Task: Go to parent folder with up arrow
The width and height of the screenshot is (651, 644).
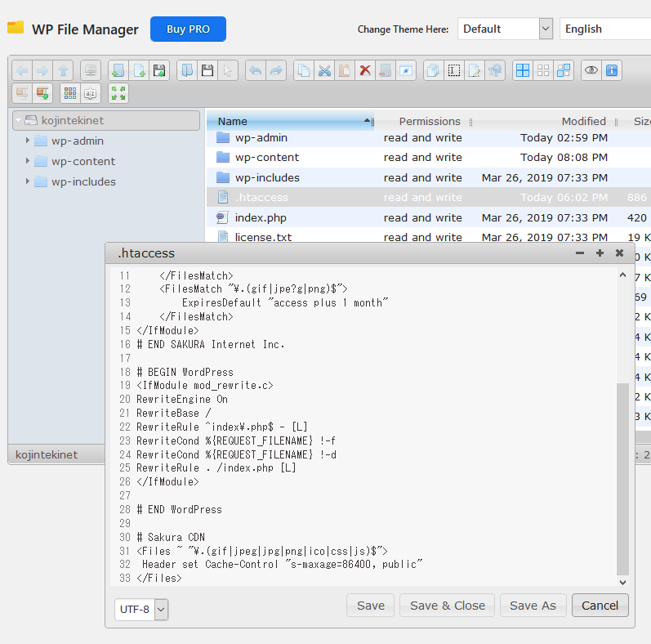Action: (x=63, y=70)
